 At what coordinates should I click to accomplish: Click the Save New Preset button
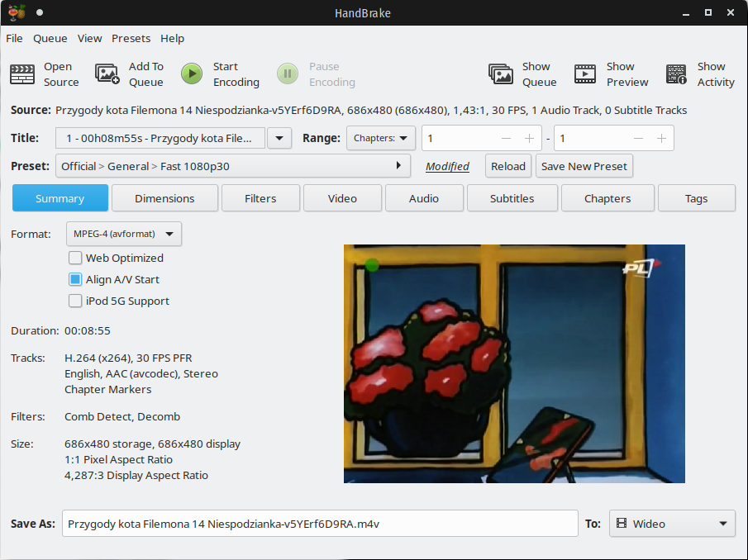pyautogui.click(x=584, y=166)
